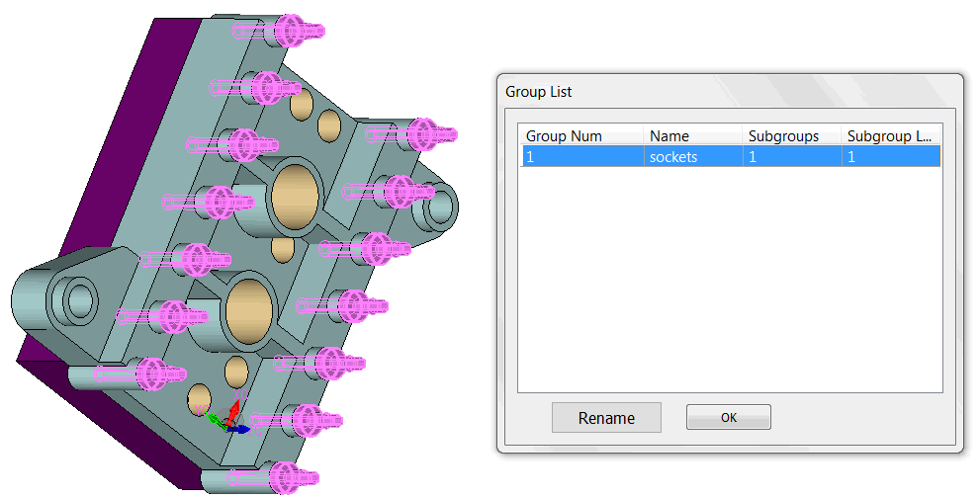Select the topmost pink socket screw
The image size is (980, 499).
tap(287, 31)
